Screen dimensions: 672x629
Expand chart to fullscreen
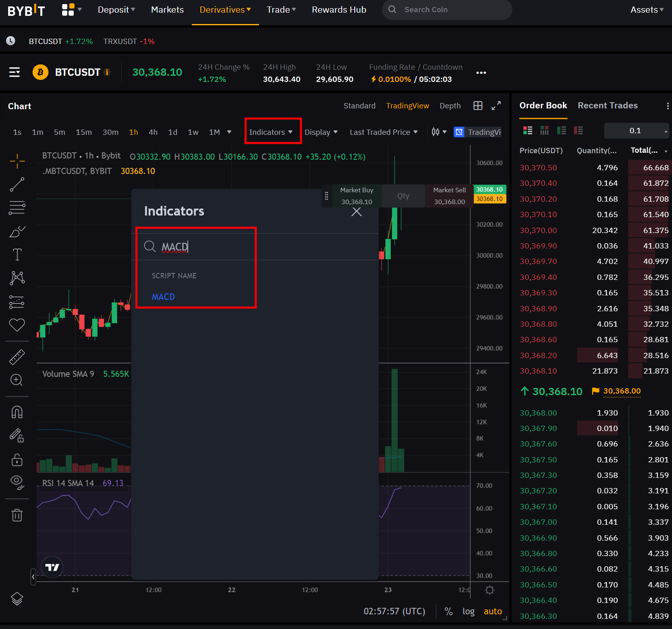click(496, 106)
